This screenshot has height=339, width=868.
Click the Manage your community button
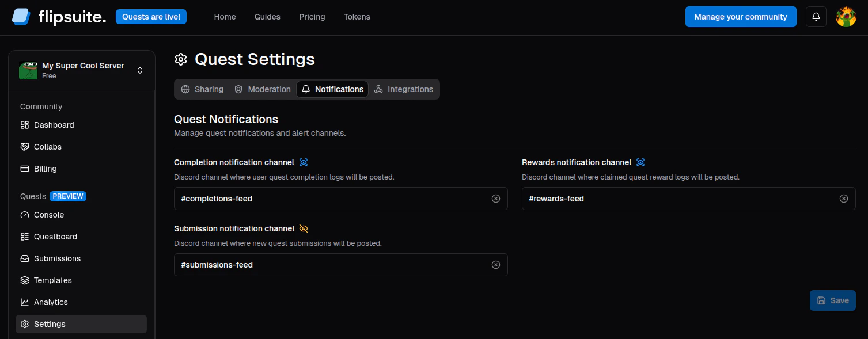pyautogui.click(x=741, y=17)
